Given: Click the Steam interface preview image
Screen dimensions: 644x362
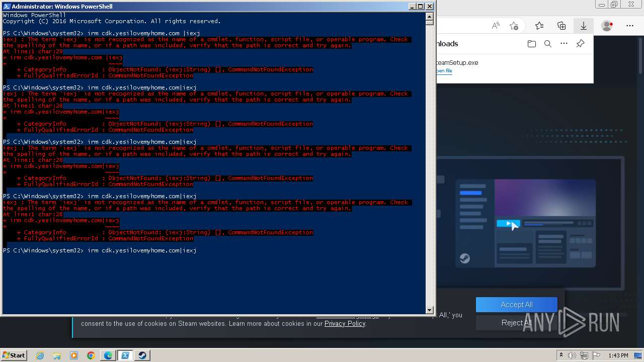Looking at the screenshot, I should (x=526, y=223).
